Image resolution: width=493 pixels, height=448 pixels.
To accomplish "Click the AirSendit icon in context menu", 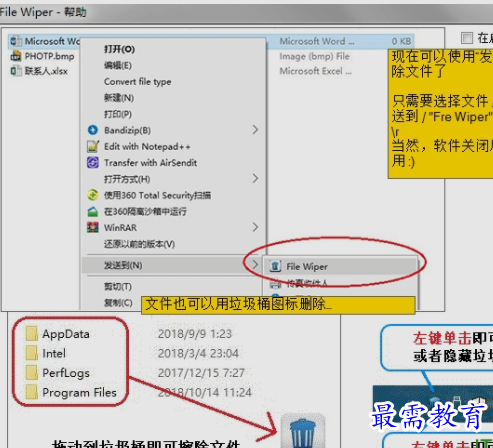I will pos(93,163).
